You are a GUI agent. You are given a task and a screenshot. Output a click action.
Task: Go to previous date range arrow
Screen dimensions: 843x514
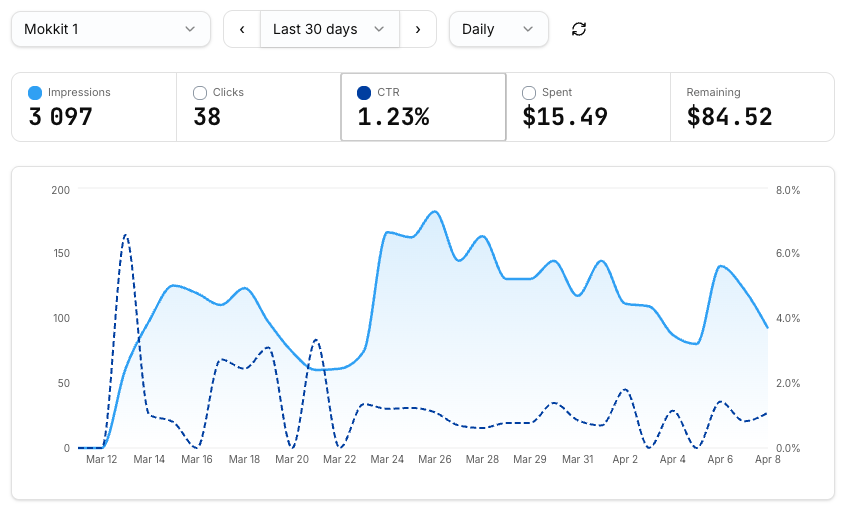click(x=242, y=29)
